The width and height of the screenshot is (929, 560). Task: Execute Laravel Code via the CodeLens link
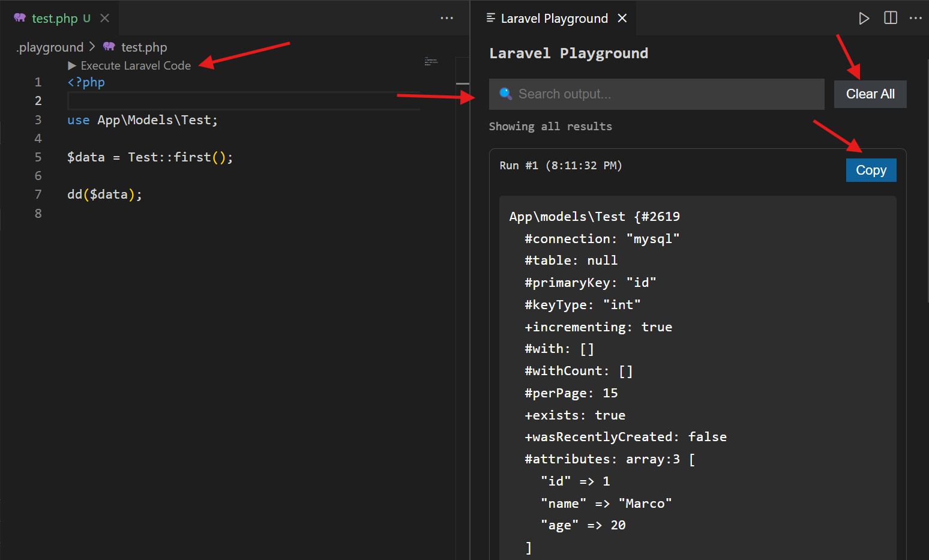pos(134,65)
